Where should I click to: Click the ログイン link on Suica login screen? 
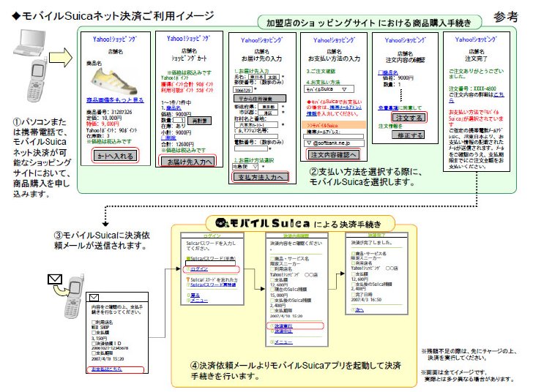tap(199, 269)
